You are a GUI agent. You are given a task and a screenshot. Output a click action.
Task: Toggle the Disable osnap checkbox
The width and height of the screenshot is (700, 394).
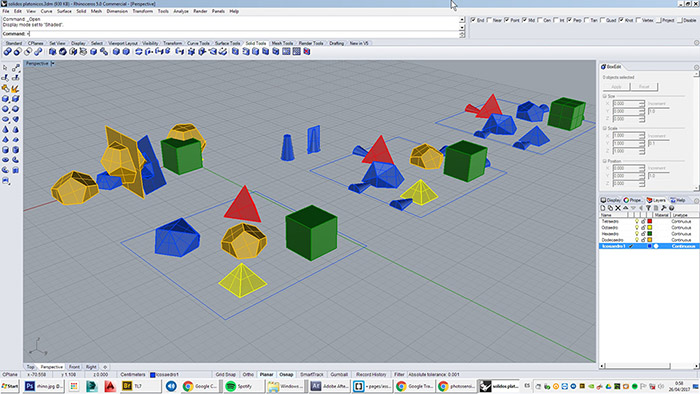tap(680, 20)
